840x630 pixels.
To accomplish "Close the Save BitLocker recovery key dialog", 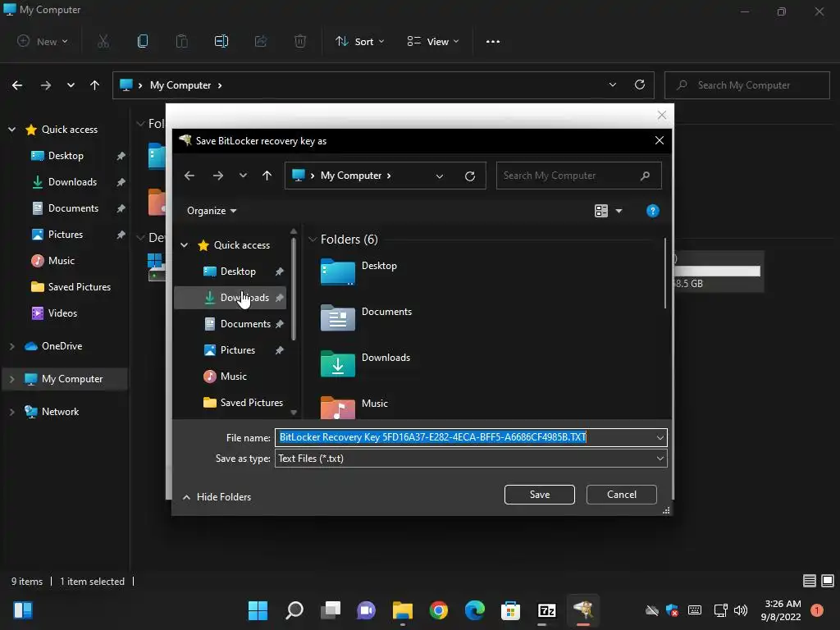I will (660, 140).
